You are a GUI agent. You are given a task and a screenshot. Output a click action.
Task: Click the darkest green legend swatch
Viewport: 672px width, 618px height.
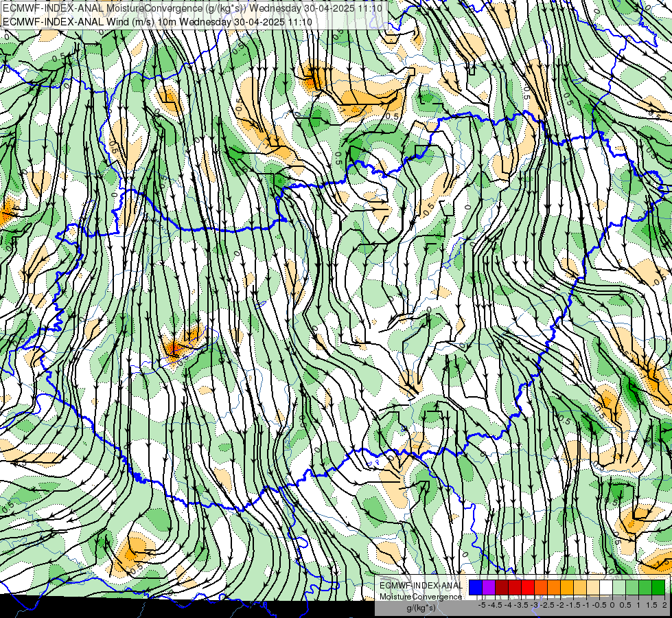(x=658, y=587)
